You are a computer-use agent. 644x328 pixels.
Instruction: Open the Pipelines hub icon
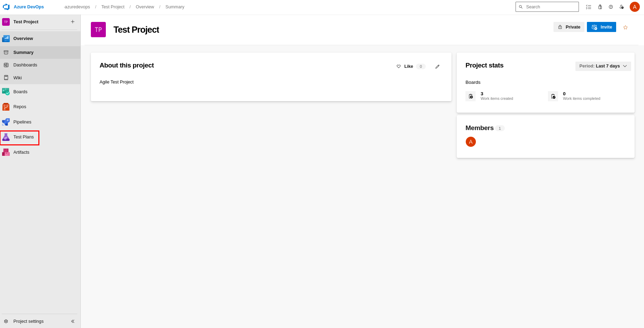click(x=6, y=122)
